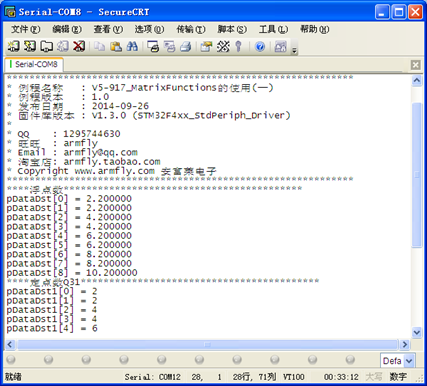Click the blue Help question mark icon

point(260,46)
